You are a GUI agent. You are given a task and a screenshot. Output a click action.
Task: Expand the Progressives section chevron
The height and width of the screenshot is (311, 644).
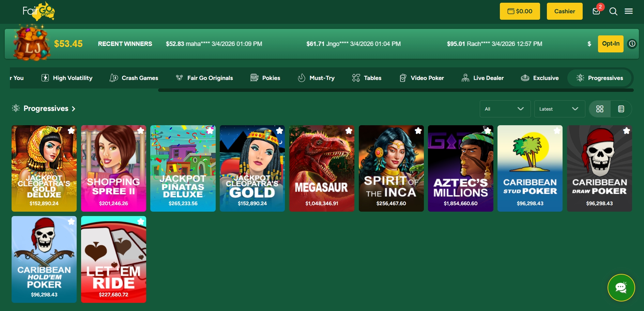(x=73, y=109)
